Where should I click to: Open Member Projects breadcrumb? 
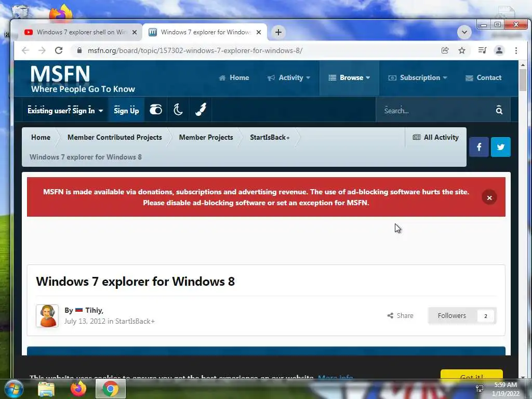pyautogui.click(x=206, y=137)
